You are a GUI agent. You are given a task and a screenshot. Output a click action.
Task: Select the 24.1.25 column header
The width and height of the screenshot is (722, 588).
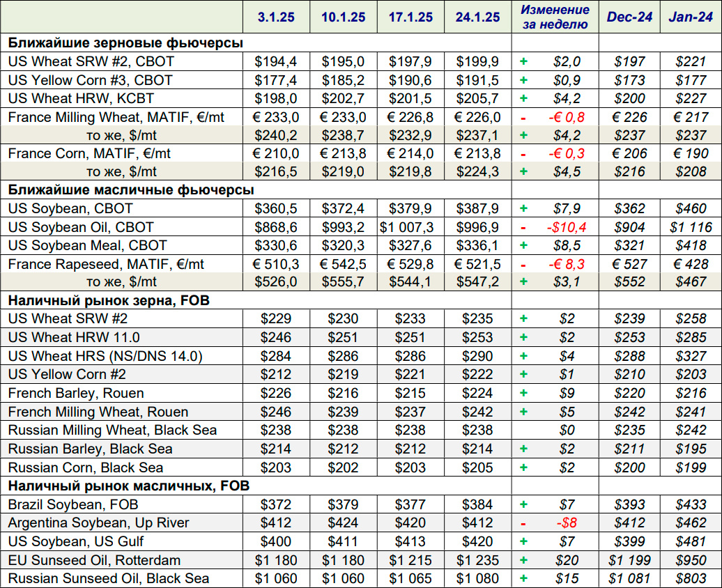(x=477, y=17)
